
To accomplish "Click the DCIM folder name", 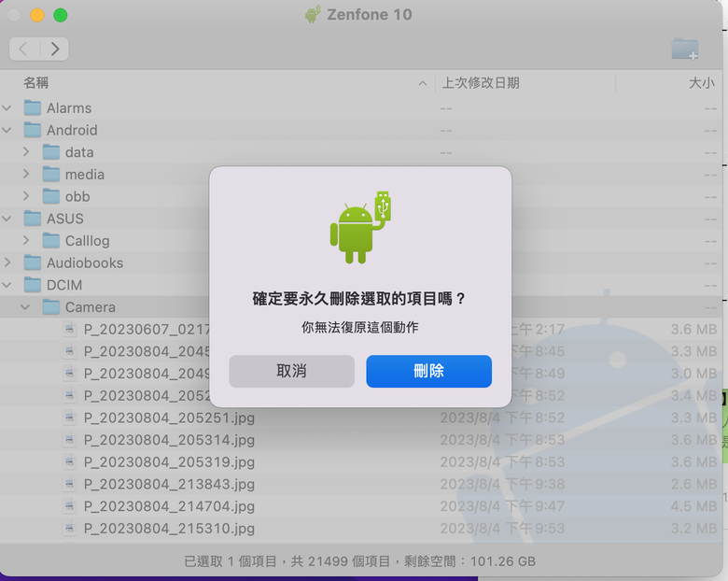I will (64, 285).
